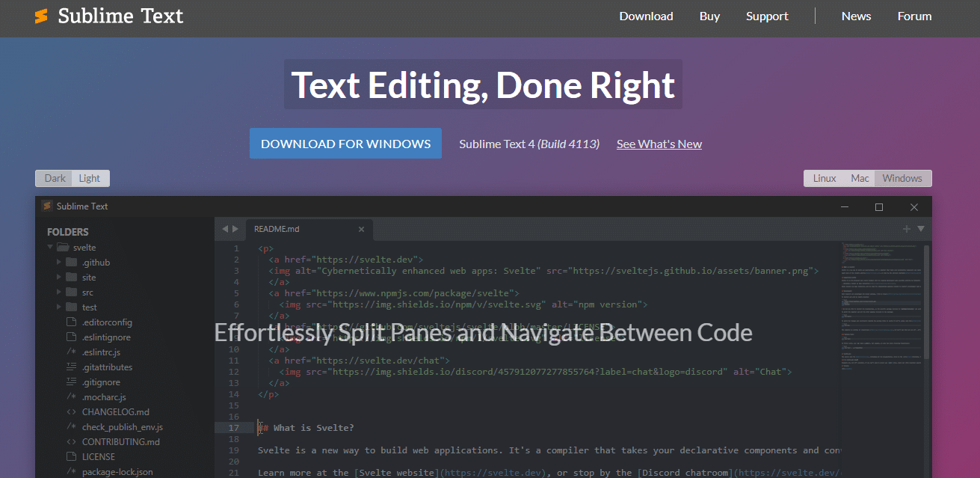This screenshot has height=478, width=980.
Task: Expand the site folder
Action: pyautogui.click(x=60, y=277)
